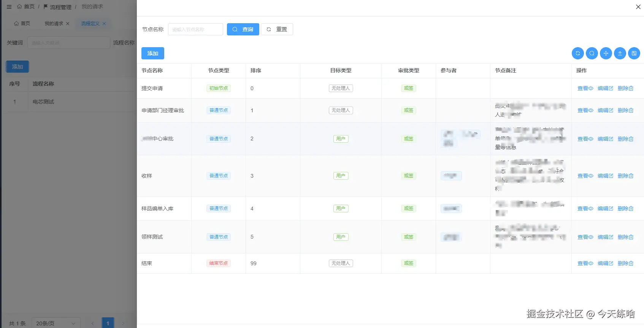Screen dimensions: 644x328
Task: Click the 节点类型 column header
Action: [x=219, y=70]
